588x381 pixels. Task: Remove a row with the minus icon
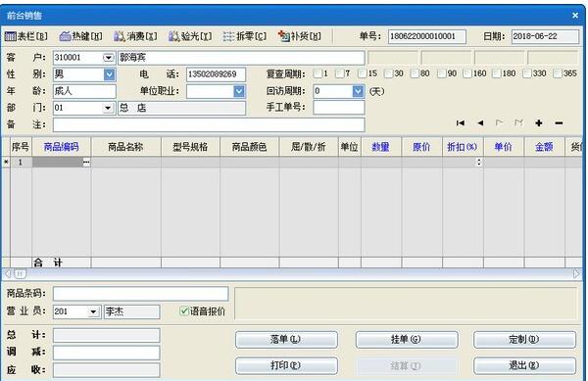[559, 122]
